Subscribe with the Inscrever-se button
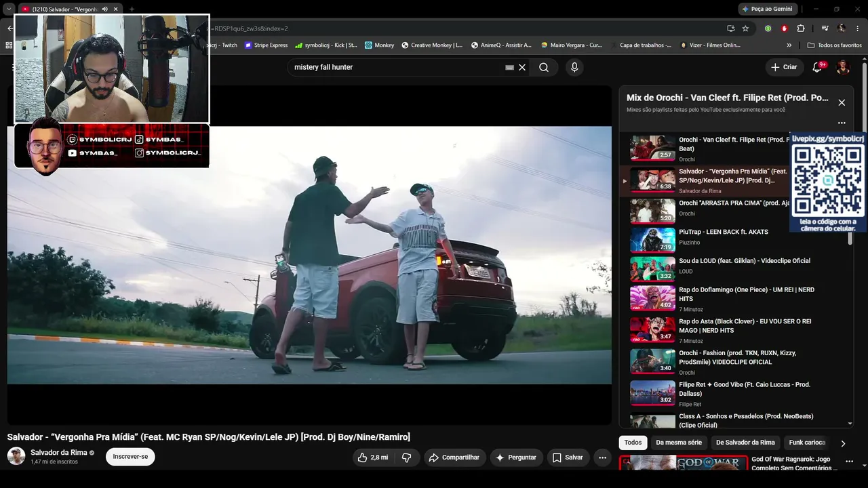Viewport: 868px width, 488px height. tap(130, 457)
